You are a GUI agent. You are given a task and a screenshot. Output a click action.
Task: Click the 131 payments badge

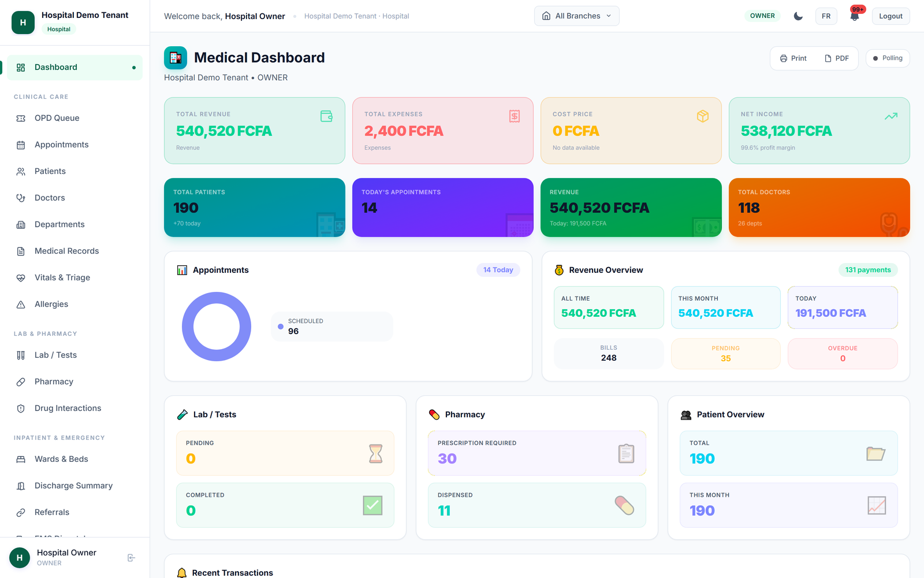tap(868, 270)
